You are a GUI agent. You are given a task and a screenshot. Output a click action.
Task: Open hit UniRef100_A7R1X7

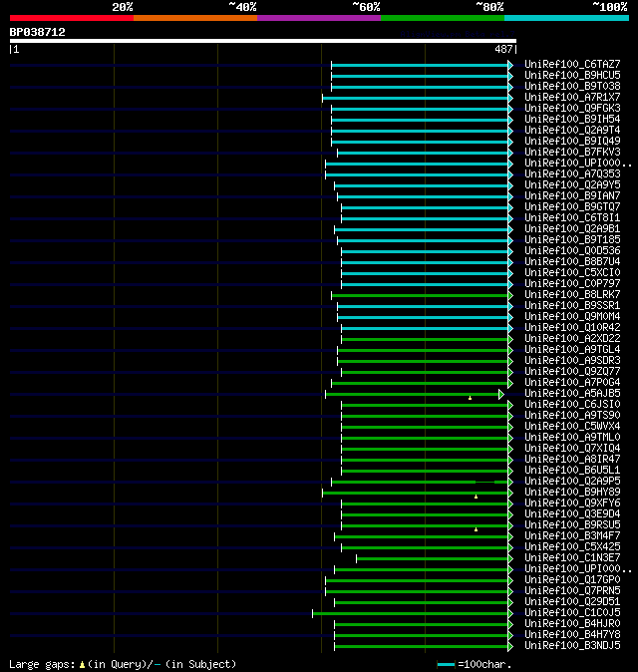572,98
